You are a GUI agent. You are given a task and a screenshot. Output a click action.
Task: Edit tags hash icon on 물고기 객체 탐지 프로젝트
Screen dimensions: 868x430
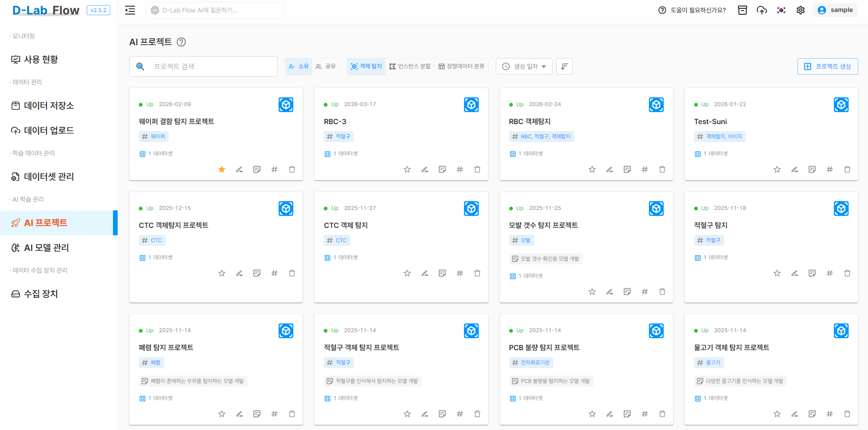pyautogui.click(x=830, y=414)
